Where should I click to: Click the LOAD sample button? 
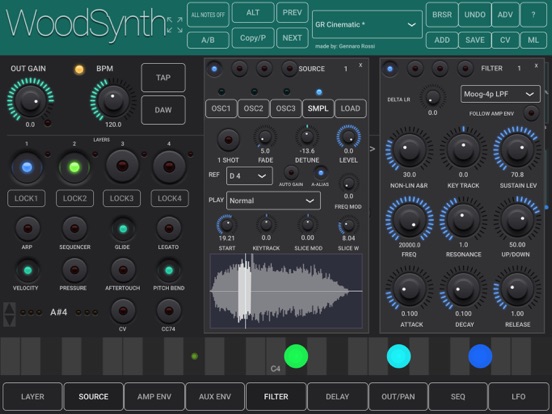(350, 108)
